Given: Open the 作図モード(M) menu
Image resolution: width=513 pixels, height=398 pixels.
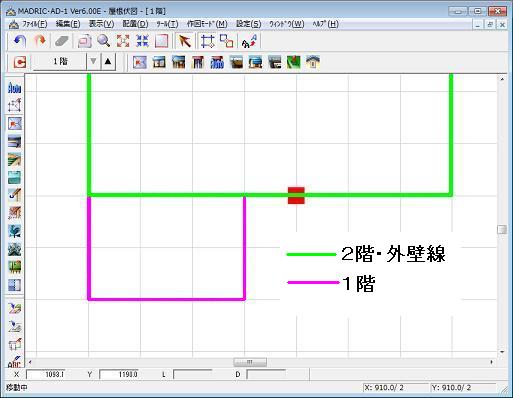Looking at the screenshot, I should click(x=207, y=24).
